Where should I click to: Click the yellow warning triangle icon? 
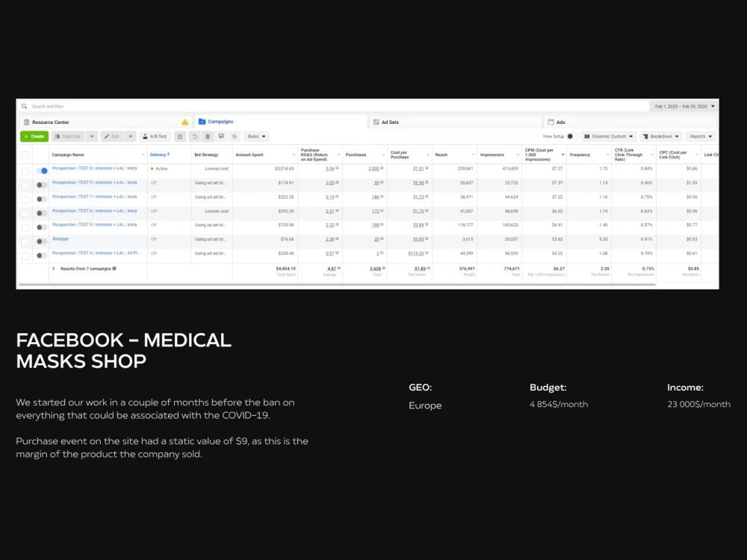(185, 122)
